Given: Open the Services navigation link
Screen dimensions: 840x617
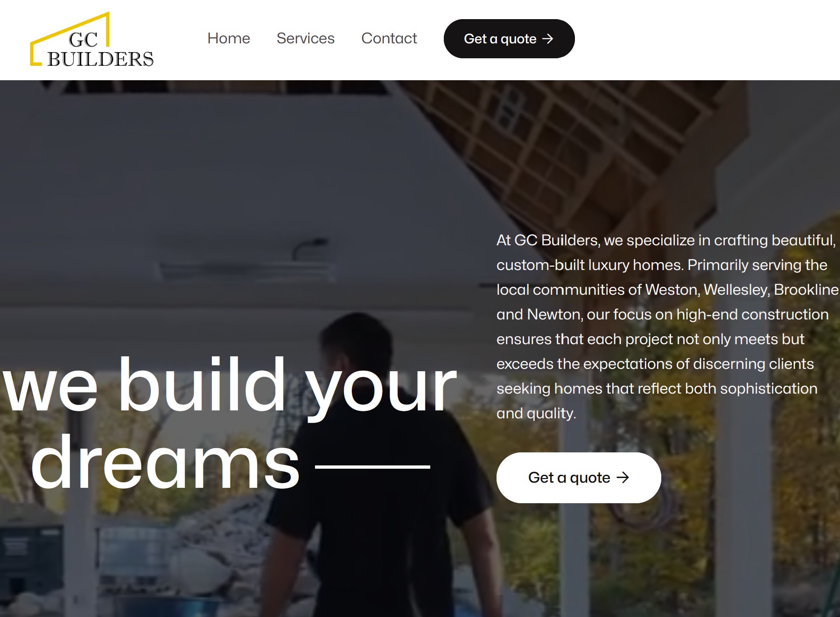Looking at the screenshot, I should [306, 38].
